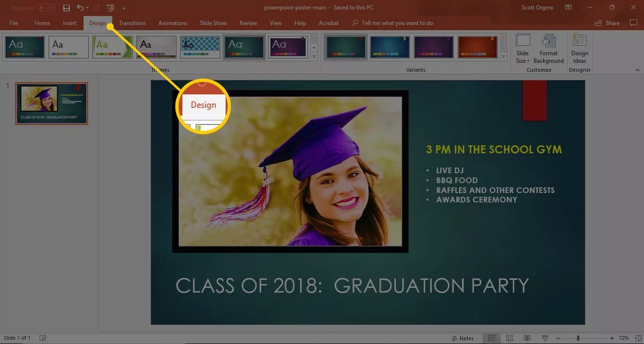Click Tell me what you want to do

pos(393,23)
